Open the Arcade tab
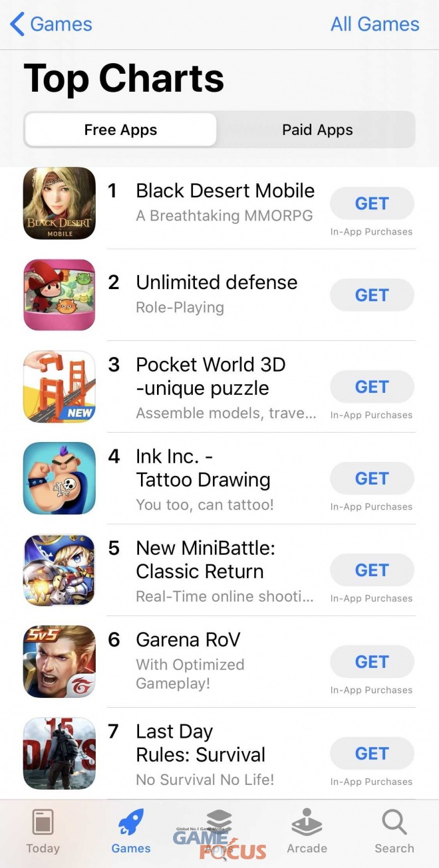Image resolution: width=439 pixels, height=868 pixels. coord(307,832)
